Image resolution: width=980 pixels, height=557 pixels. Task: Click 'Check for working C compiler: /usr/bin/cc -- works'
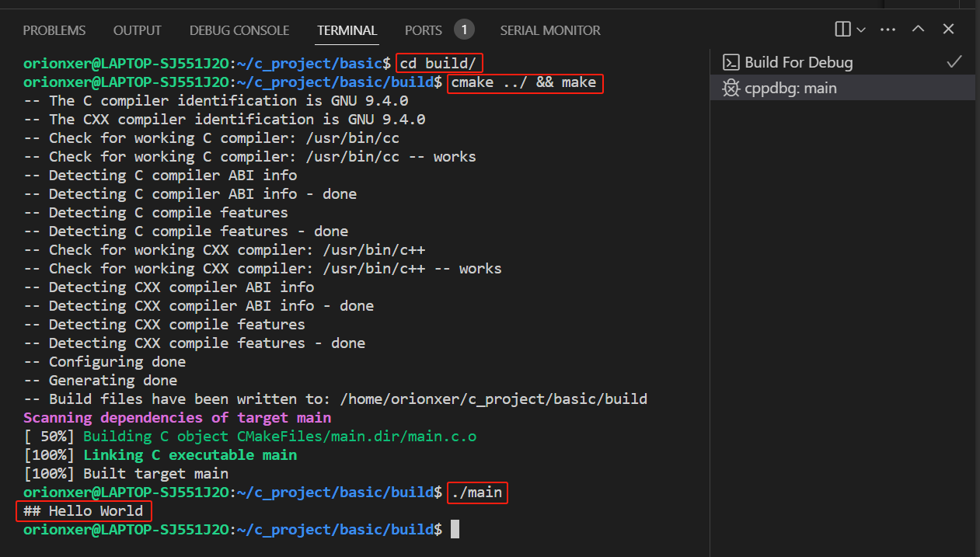tap(263, 157)
